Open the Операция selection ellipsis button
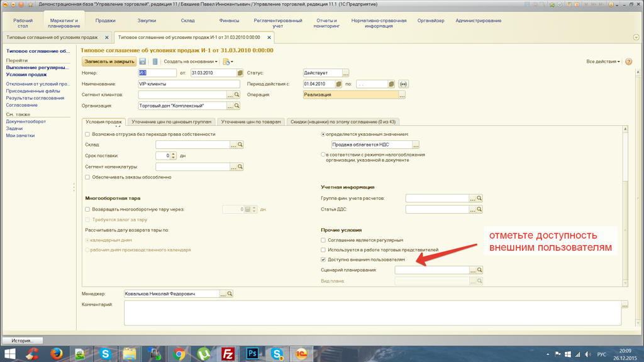This screenshot has height=362, width=644. click(402, 95)
